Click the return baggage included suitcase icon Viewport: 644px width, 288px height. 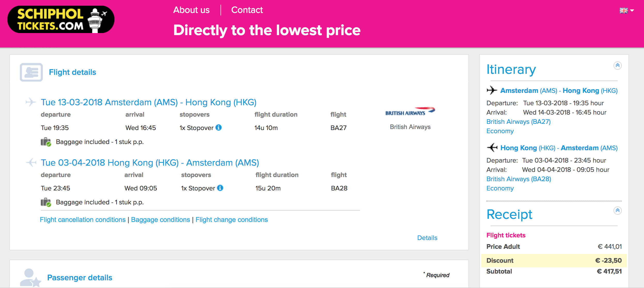pyautogui.click(x=46, y=202)
